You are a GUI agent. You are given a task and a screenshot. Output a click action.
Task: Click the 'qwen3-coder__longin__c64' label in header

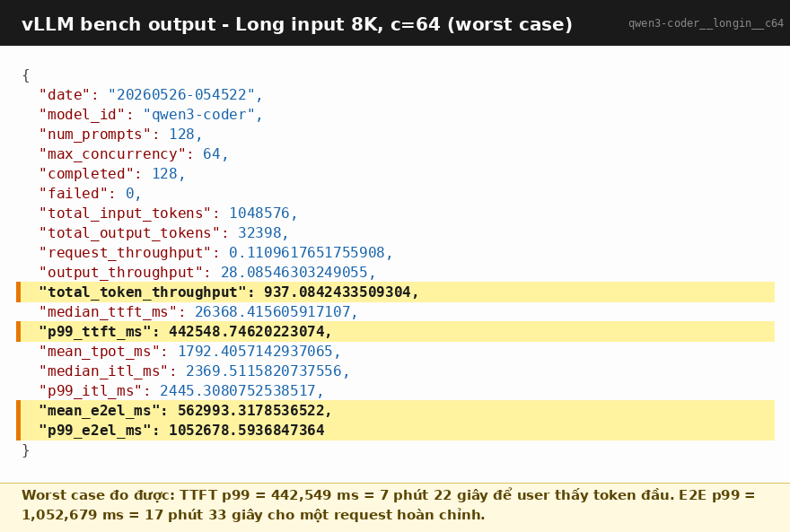tap(706, 23)
